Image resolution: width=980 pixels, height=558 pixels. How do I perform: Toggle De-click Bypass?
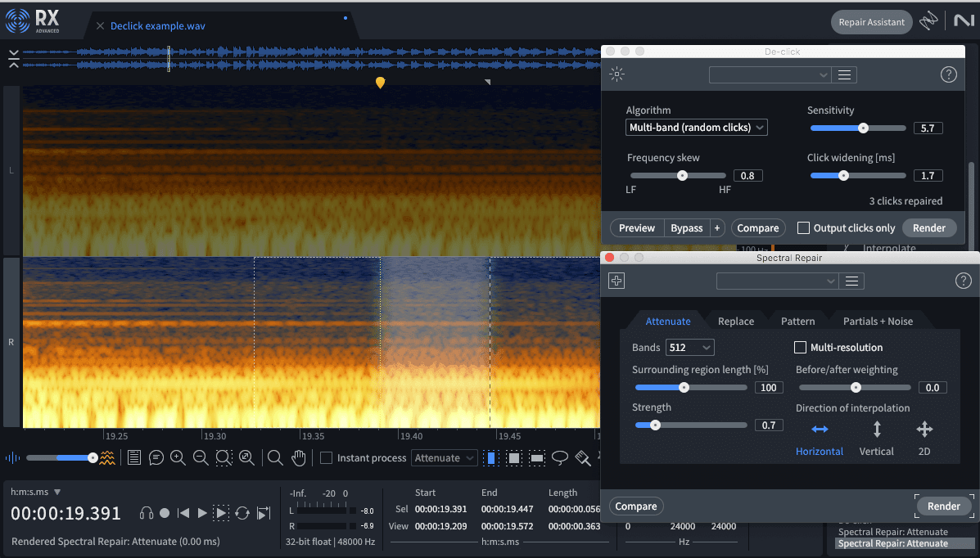pyautogui.click(x=686, y=228)
